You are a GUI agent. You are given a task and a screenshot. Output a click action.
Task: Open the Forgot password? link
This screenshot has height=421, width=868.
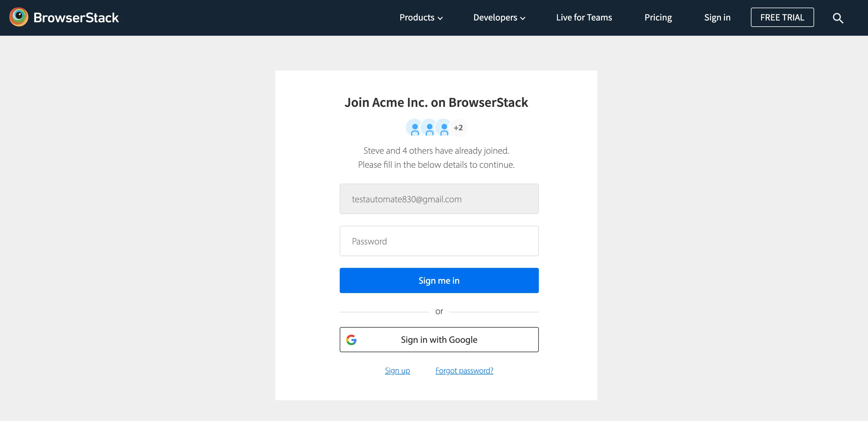[464, 370]
